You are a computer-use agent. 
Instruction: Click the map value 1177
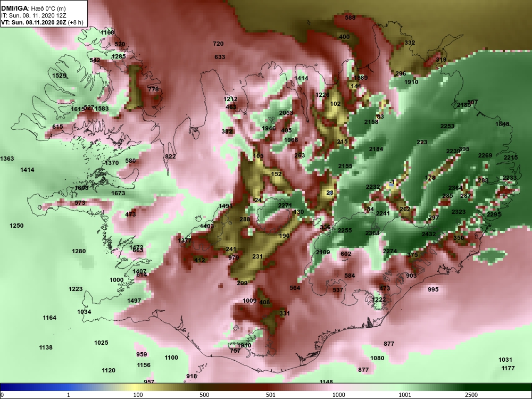pos(508,369)
